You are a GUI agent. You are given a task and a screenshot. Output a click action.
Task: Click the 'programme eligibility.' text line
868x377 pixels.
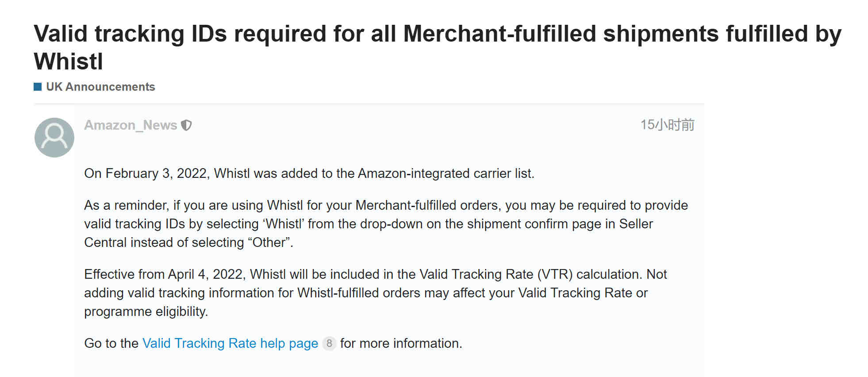coord(146,312)
